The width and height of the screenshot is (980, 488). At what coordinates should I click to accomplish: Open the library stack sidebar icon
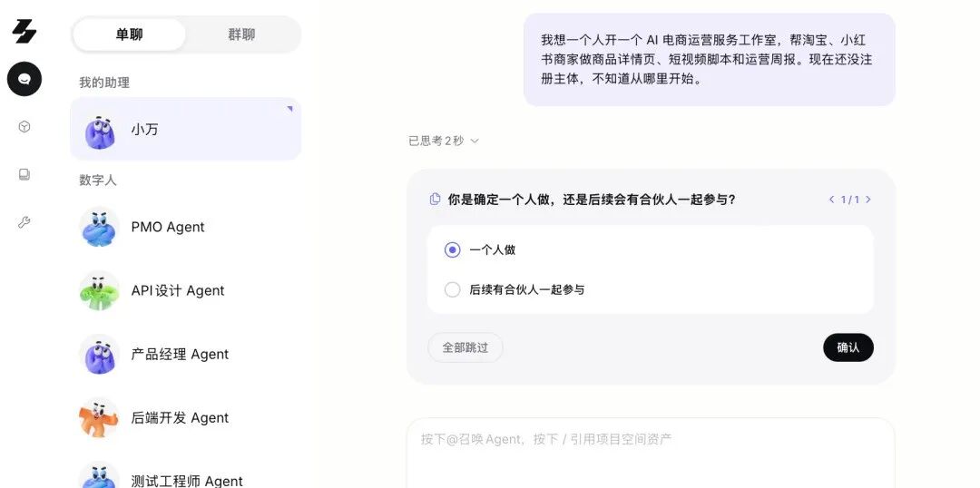click(x=24, y=174)
